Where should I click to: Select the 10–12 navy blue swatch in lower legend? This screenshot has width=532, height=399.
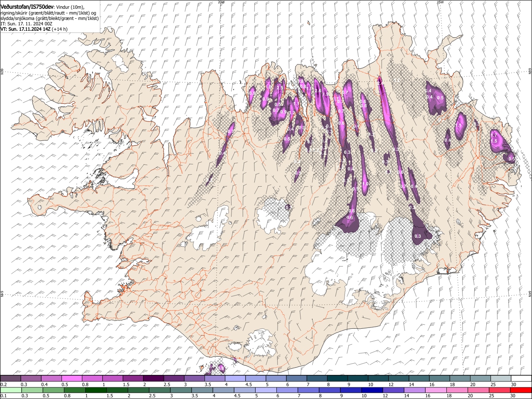(x=372, y=390)
